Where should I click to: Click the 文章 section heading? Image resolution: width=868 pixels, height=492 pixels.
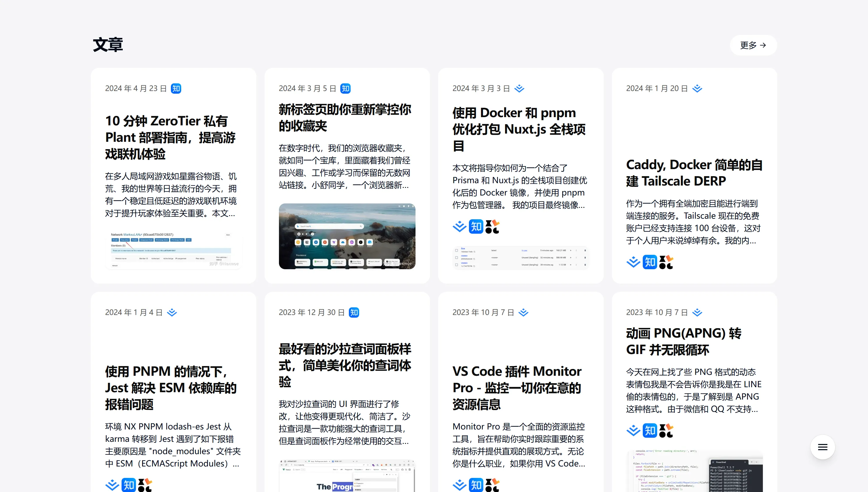tap(108, 45)
